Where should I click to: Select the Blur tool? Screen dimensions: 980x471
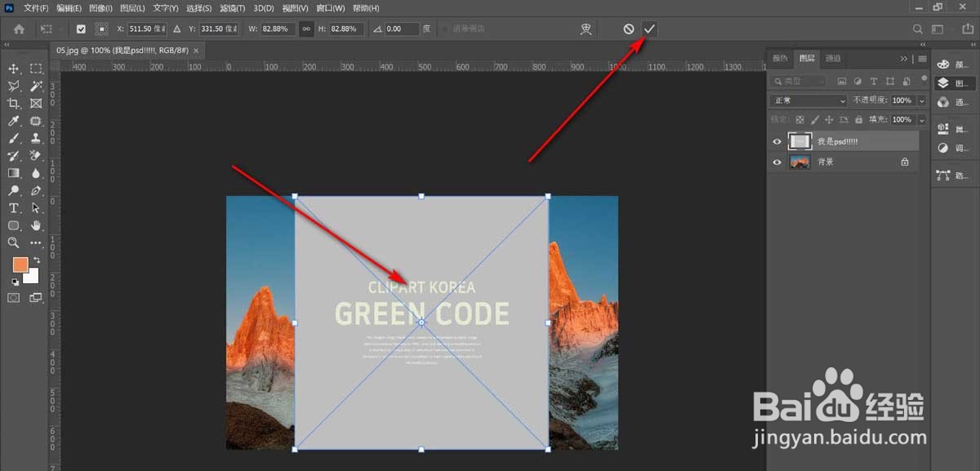pyautogui.click(x=36, y=173)
